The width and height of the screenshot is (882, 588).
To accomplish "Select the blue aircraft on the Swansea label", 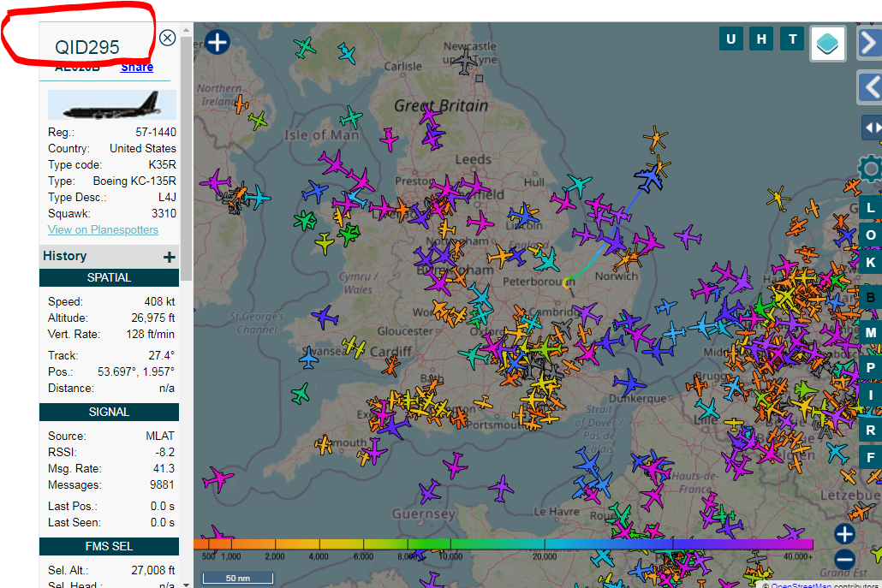I will [308, 358].
